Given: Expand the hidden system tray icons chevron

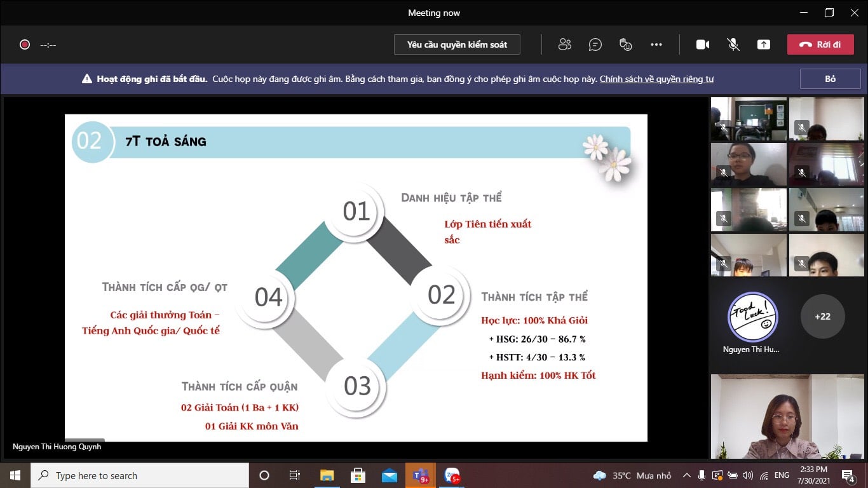Looking at the screenshot, I should click(687, 475).
